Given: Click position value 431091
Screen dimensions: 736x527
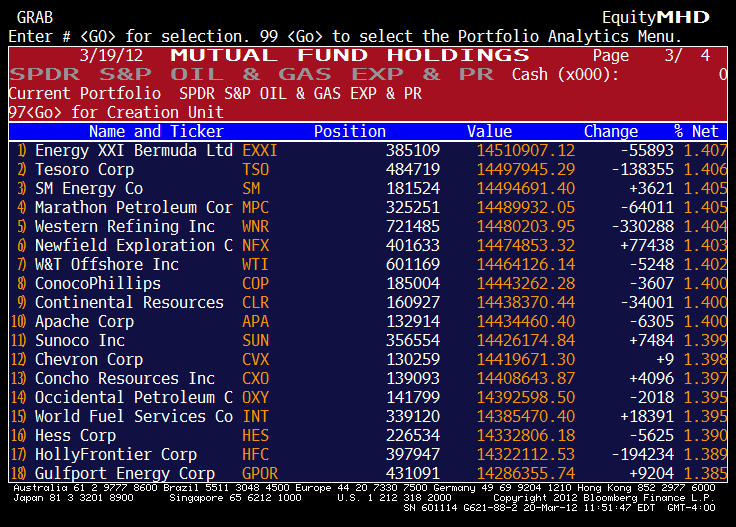Looking at the screenshot, I should click(x=413, y=473).
